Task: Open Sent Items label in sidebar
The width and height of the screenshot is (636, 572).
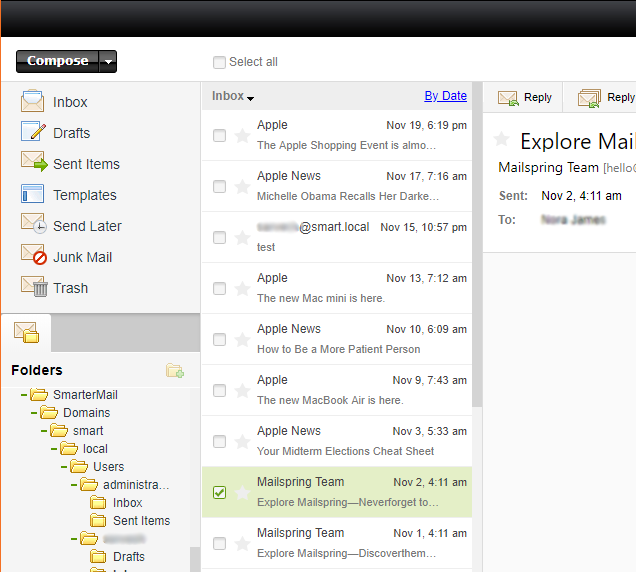Action: pos(86,164)
